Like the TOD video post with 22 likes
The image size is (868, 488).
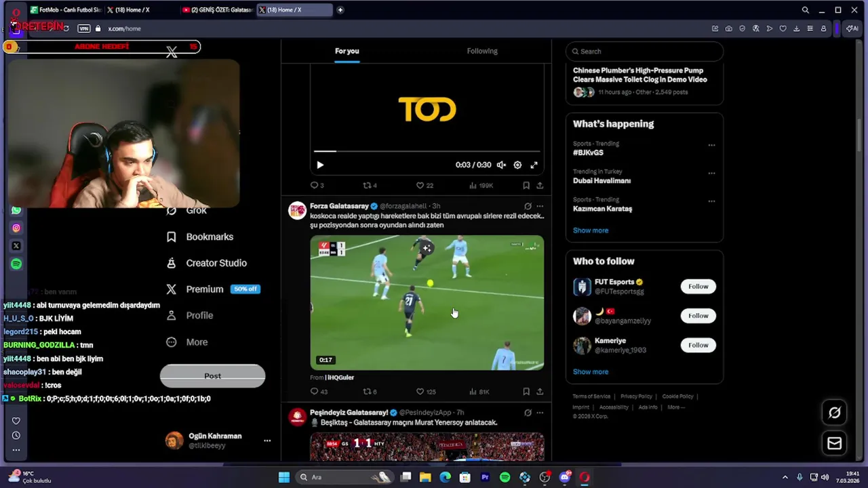[425, 185]
